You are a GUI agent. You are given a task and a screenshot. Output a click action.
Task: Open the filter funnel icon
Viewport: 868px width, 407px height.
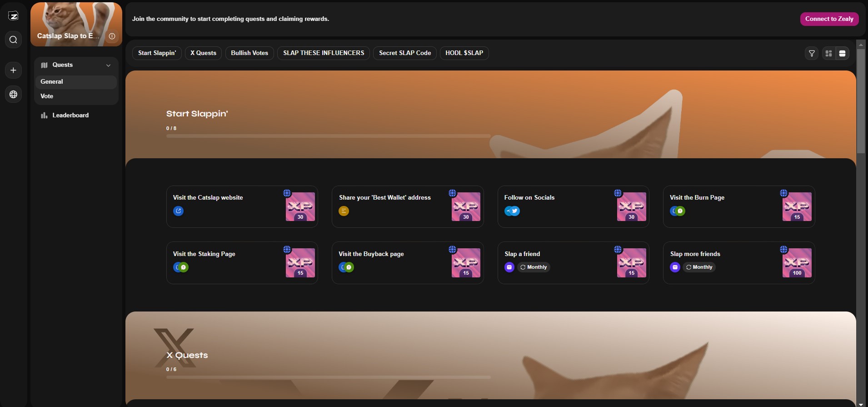pos(812,53)
